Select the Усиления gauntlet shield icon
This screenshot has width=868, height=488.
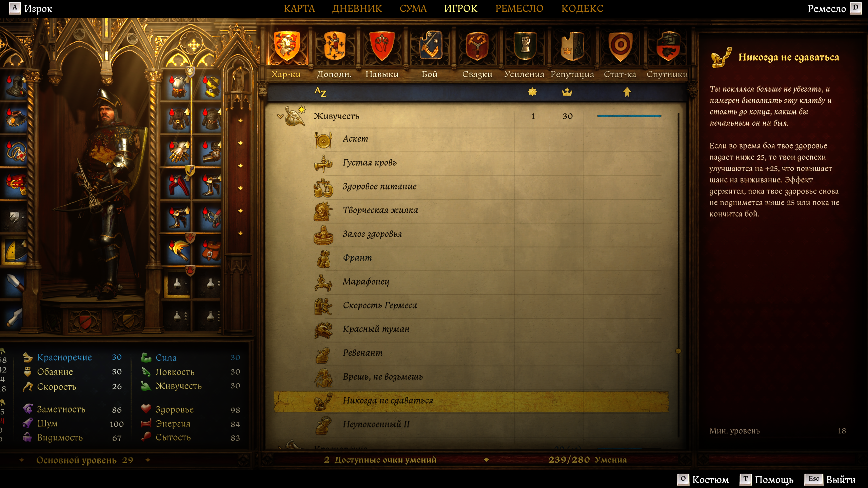coord(525,46)
